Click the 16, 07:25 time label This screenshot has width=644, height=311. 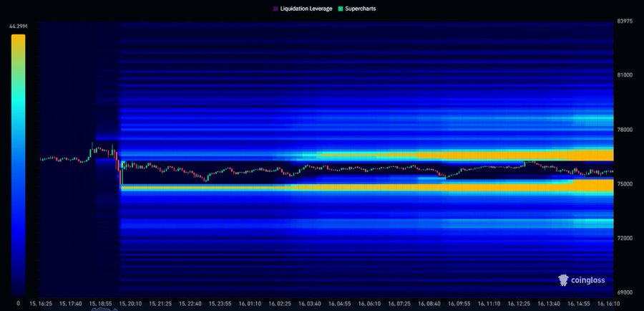tap(399, 304)
